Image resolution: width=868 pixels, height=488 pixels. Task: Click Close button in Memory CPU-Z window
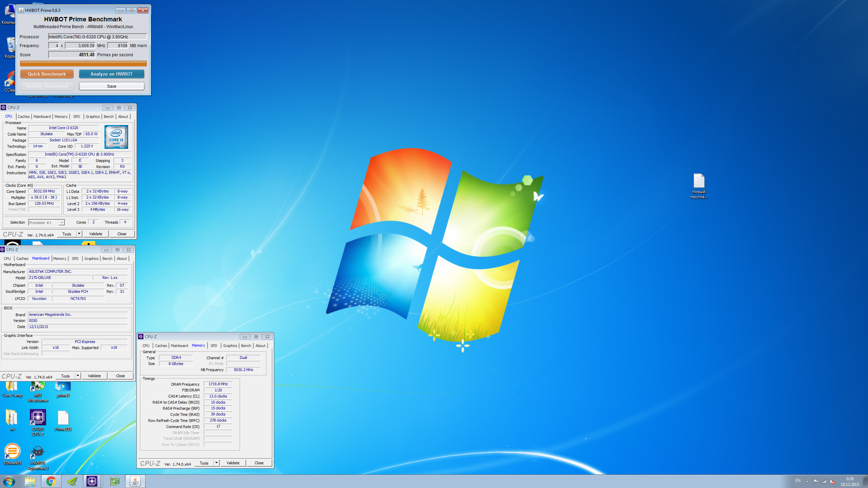click(259, 463)
